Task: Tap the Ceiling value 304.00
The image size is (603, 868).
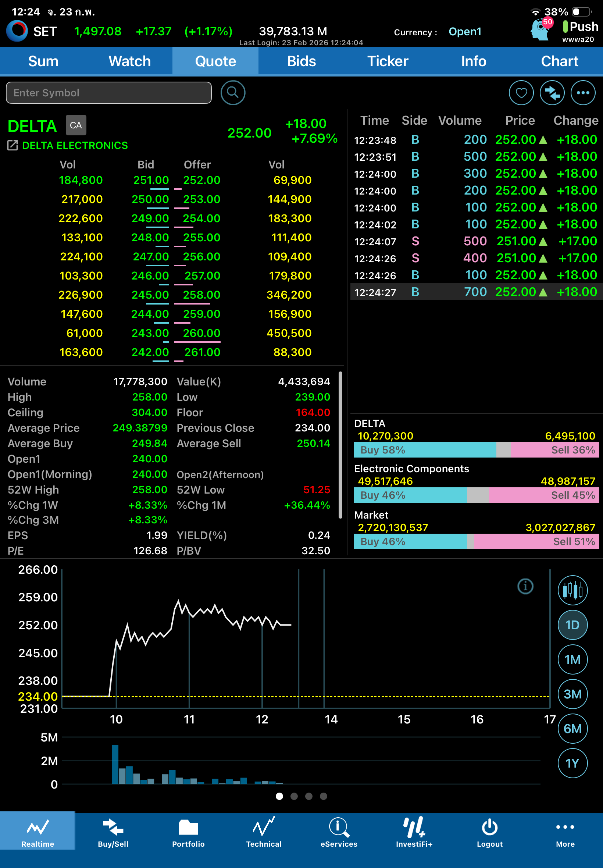Action: pyautogui.click(x=149, y=412)
